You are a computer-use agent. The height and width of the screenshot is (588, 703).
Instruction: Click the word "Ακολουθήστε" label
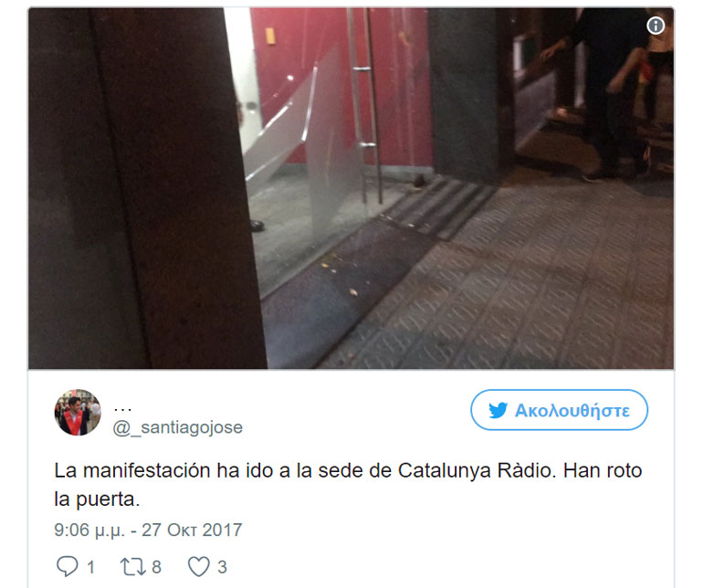click(572, 411)
